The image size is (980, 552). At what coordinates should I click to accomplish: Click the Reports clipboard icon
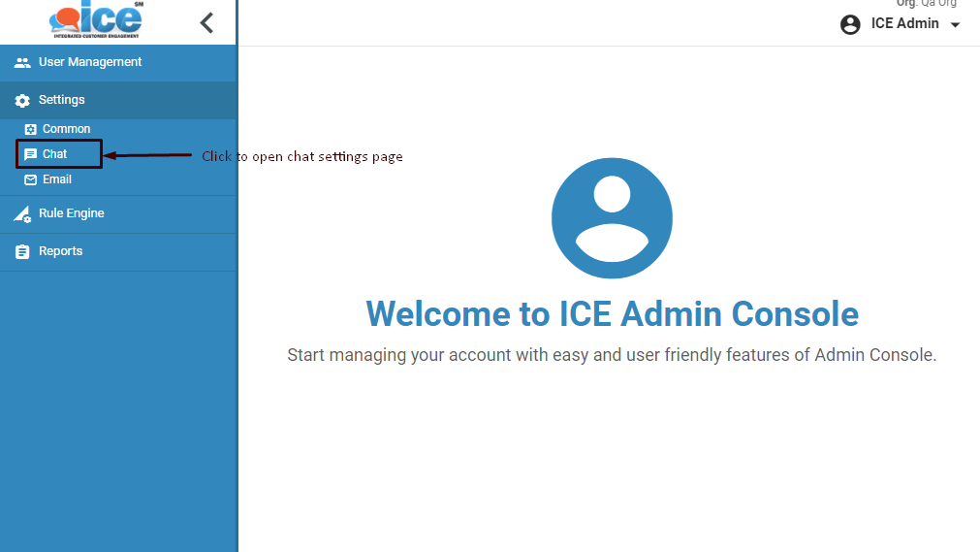[22, 252]
